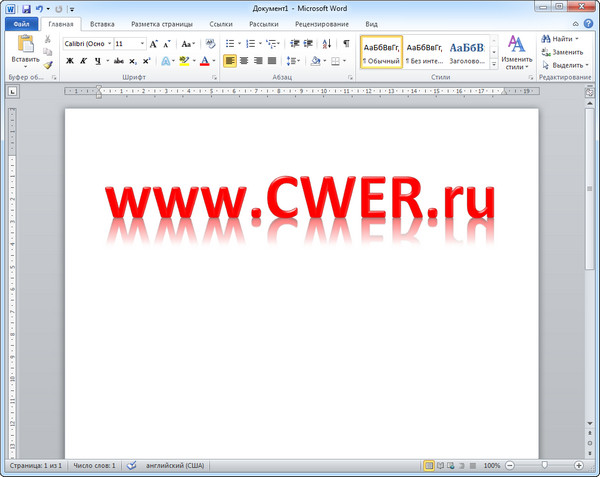This screenshot has width=600, height=477.
Task: Click the Format Painter brush icon
Action: coord(47,65)
